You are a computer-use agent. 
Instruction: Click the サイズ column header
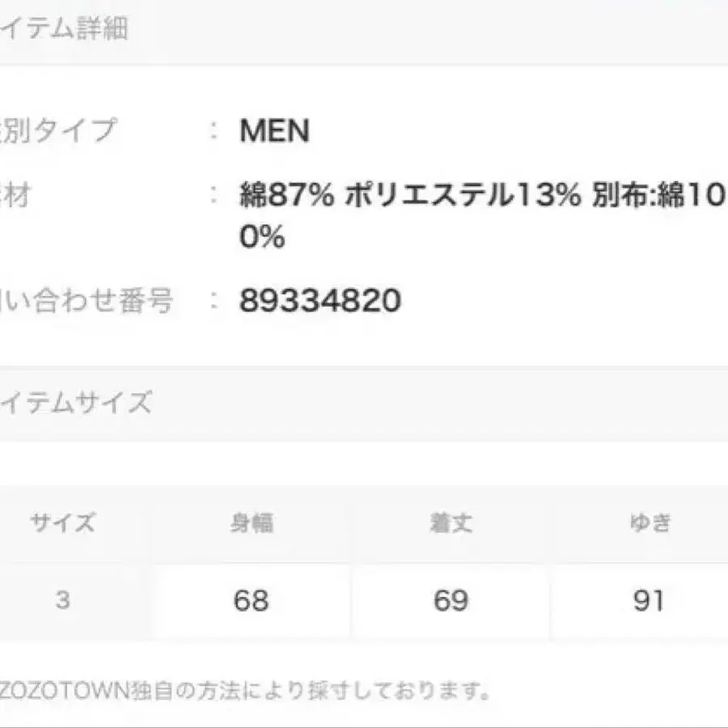63,523
